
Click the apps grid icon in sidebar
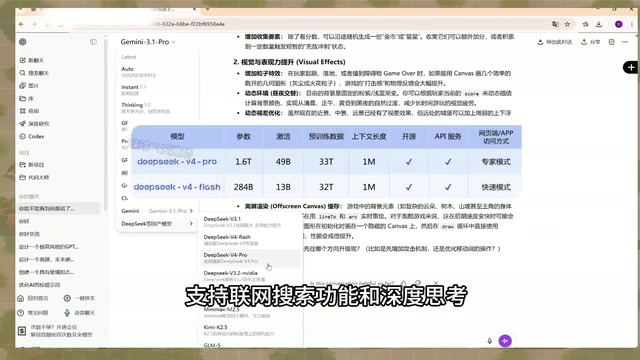[22, 111]
